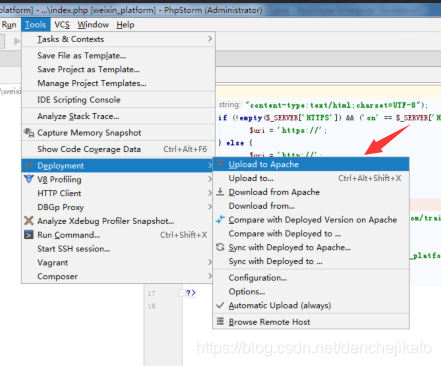The height and width of the screenshot is (366, 441).
Task: Close the open Tools menu
Action: coord(35,25)
